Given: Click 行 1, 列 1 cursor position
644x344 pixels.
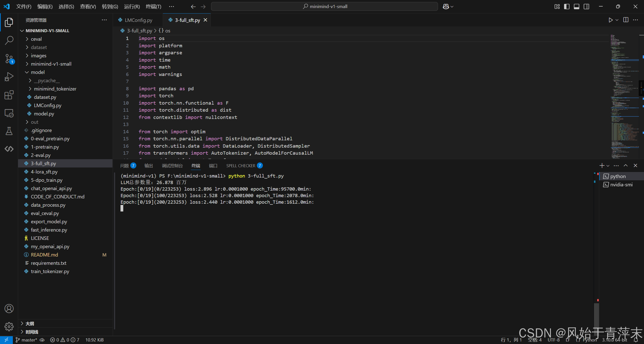Looking at the screenshot, I should point(511,340).
